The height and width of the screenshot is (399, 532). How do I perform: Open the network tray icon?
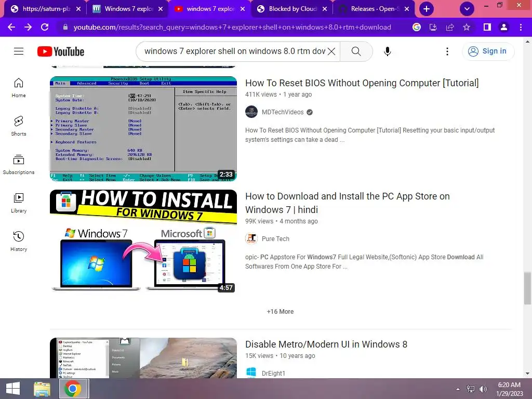[x=471, y=389]
